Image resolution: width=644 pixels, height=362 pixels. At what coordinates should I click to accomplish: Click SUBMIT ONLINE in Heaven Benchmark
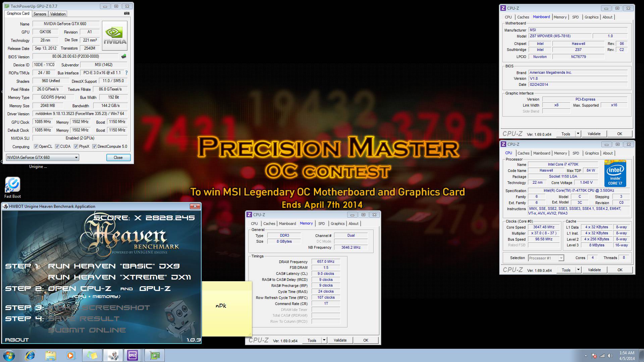point(87,330)
